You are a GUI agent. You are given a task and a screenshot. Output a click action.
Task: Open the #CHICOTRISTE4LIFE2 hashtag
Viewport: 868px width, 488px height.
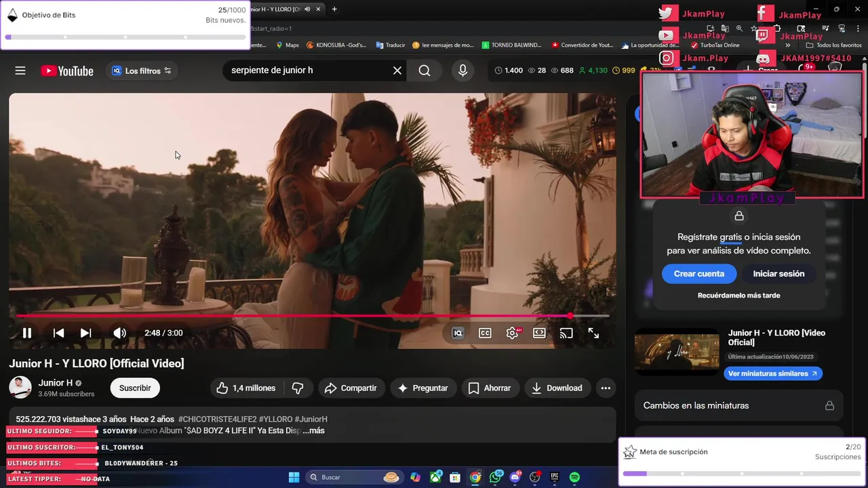coord(217,419)
